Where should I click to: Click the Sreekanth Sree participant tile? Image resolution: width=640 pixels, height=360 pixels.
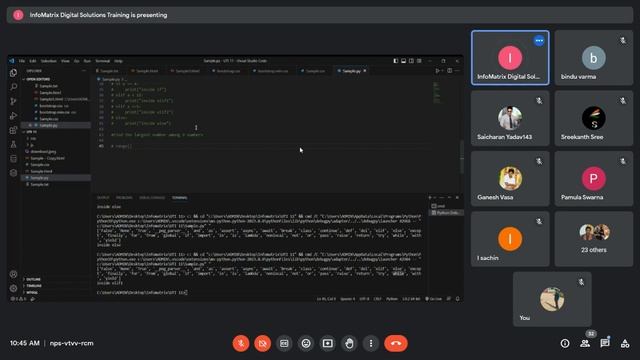594,118
